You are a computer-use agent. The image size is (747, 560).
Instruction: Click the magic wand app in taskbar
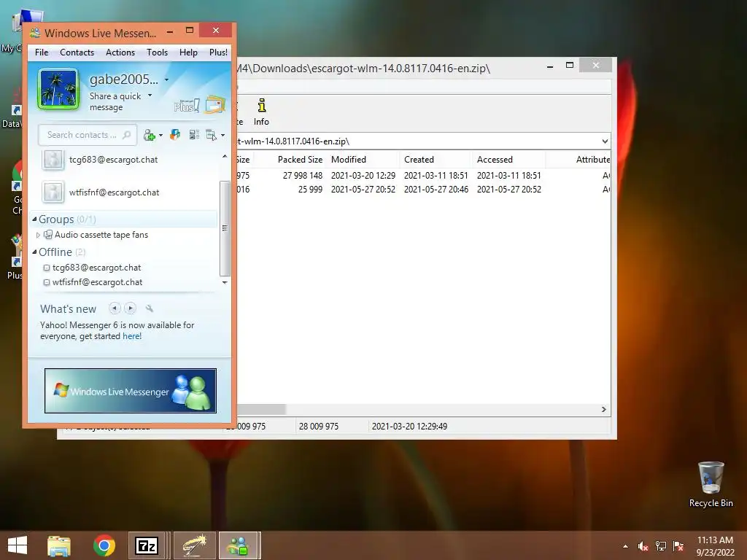coord(194,545)
